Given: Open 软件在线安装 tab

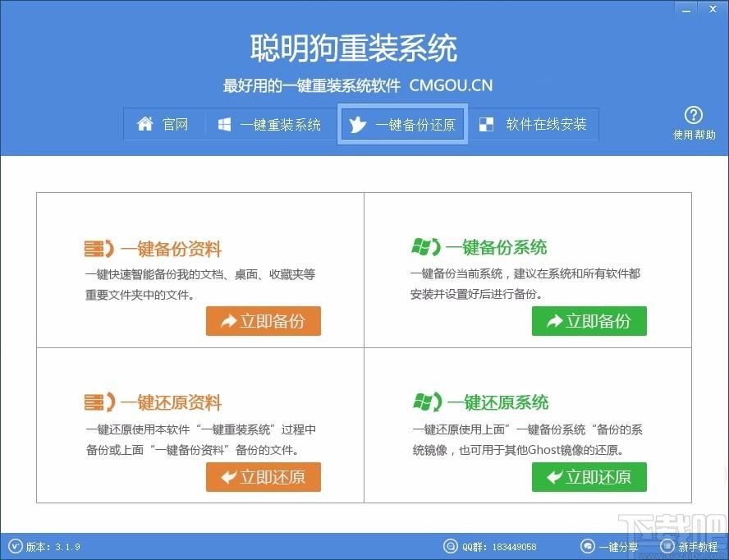Looking at the screenshot, I should [x=534, y=124].
